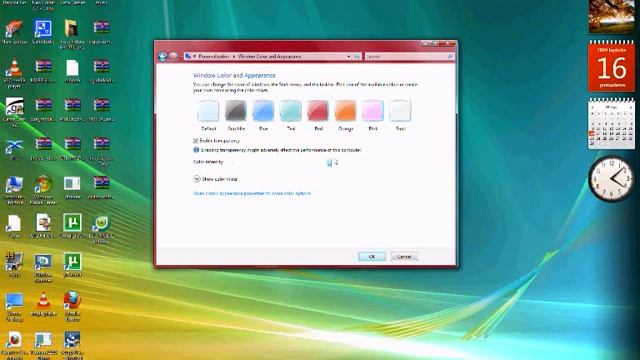
Task: Close the Window Color and Appearance window
Action: (x=448, y=43)
